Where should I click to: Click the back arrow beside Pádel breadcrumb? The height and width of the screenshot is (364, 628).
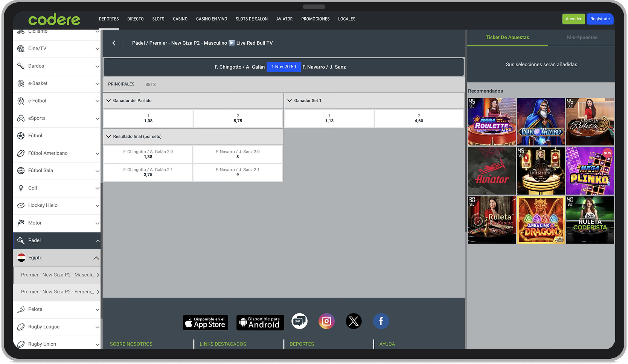click(x=114, y=43)
